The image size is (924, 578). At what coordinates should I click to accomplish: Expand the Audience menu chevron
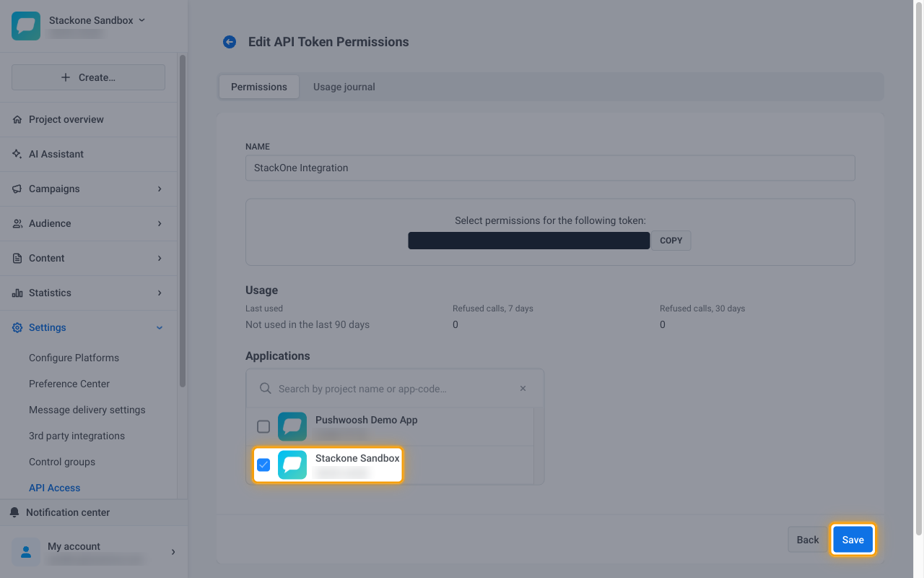coord(160,223)
